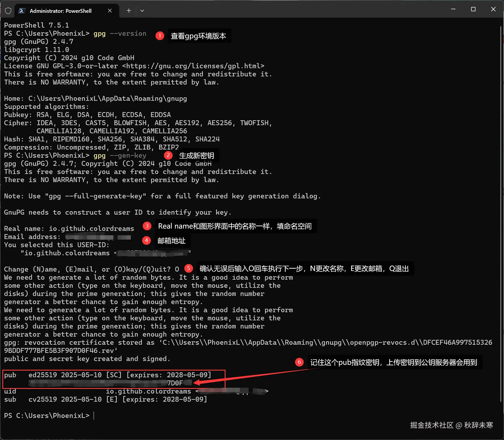Click the 'gpg --version' command text
The width and height of the screenshot is (504, 440).
tap(120, 33)
